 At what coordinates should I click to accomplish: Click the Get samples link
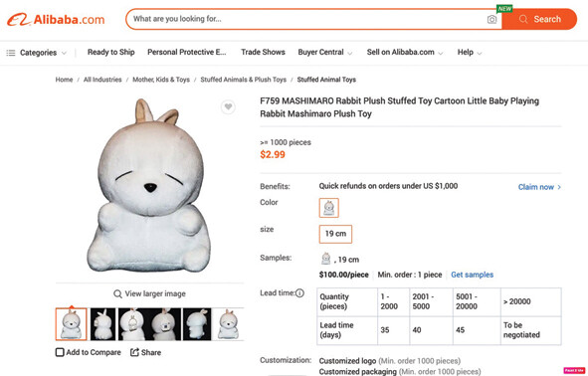pyautogui.click(x=473, y=275)
